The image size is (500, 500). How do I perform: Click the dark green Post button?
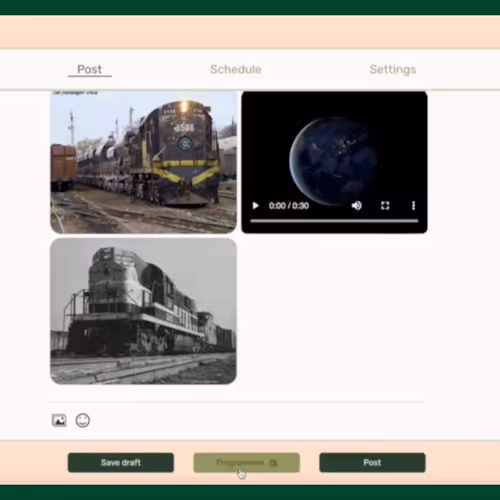pyautogui.click(x=372, y=463)
